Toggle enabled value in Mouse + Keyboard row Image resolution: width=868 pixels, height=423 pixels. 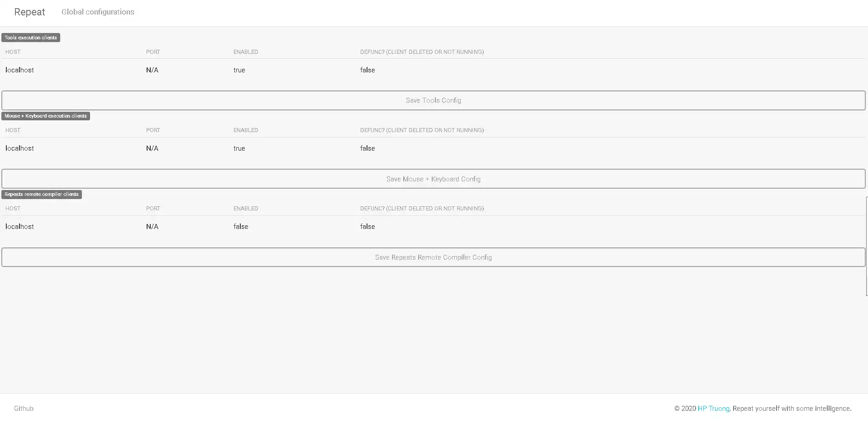[x=239, y=148]
